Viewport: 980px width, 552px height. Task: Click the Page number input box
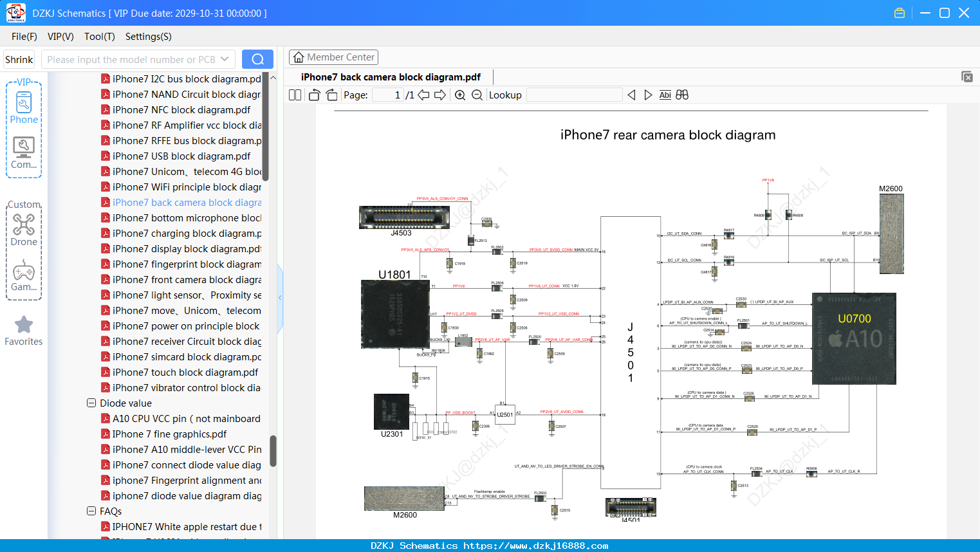(x=388, y=95)
